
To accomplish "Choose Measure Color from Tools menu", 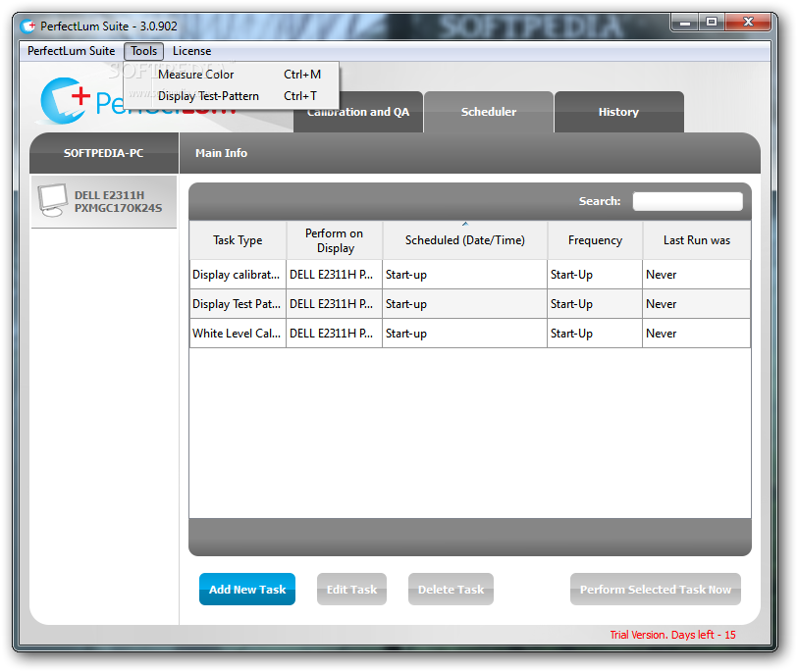I will tap(232, 75).
